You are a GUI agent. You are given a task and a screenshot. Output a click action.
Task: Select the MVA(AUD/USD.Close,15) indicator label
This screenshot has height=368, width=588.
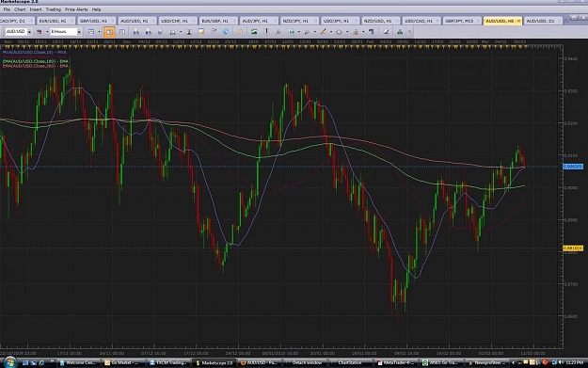point(35,52)
